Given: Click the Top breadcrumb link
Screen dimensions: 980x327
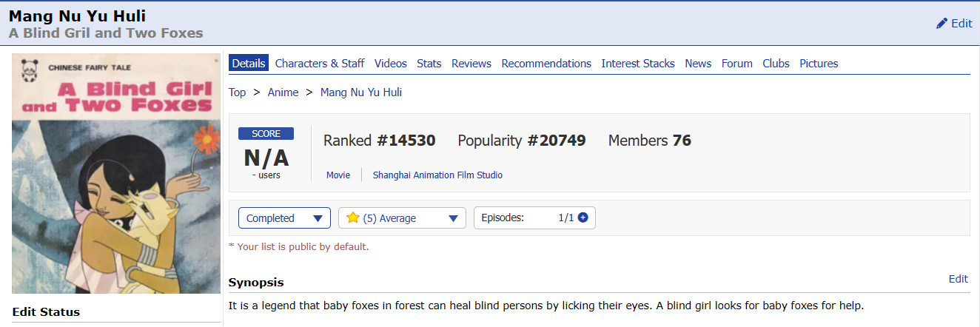Looking at the screenshot, I should click(237, 92).
